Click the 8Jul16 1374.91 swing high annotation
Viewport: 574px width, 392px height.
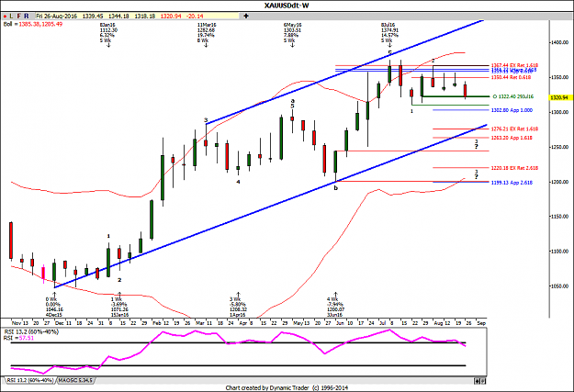coord(389,33)
